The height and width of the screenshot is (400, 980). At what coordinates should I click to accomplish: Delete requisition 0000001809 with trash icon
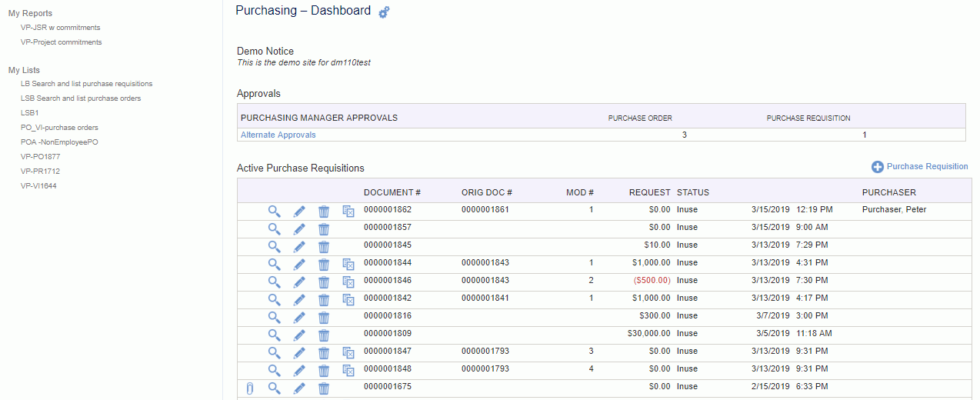click(x=324, y=335)
